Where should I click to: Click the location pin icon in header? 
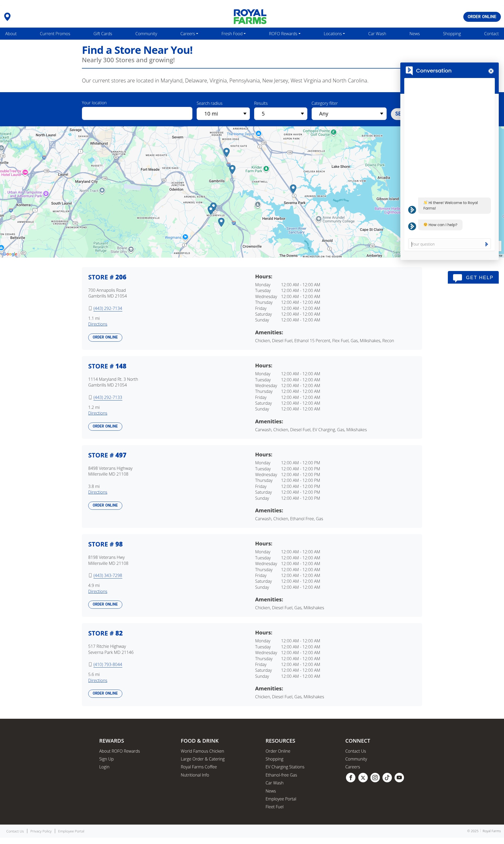point(7,17)
